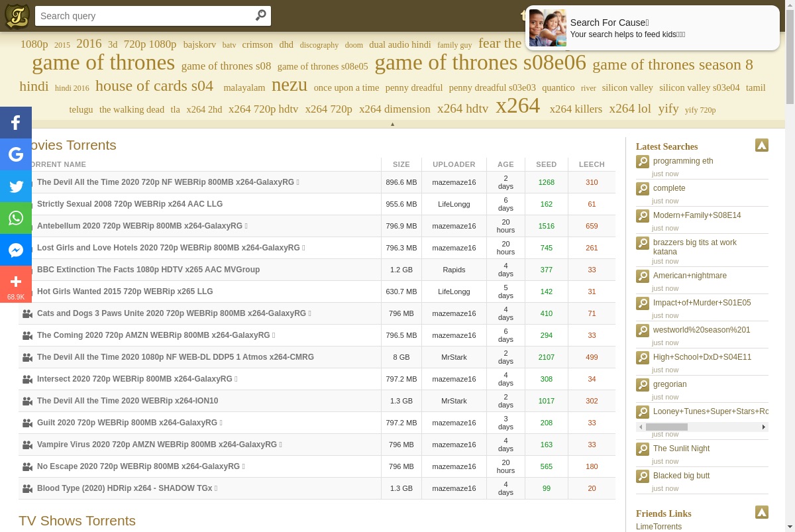
Task: Click movie icon beside The Coming 2020
Action: [27, 335]
